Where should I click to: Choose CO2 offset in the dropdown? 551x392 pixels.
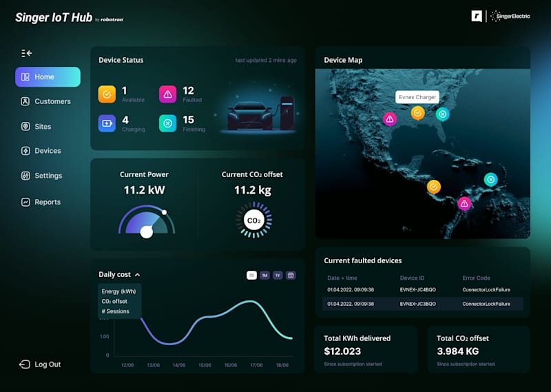coord(114,301)
